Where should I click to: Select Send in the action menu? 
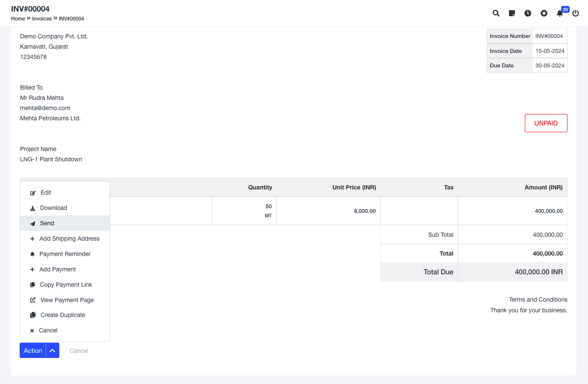pos(47,224)
